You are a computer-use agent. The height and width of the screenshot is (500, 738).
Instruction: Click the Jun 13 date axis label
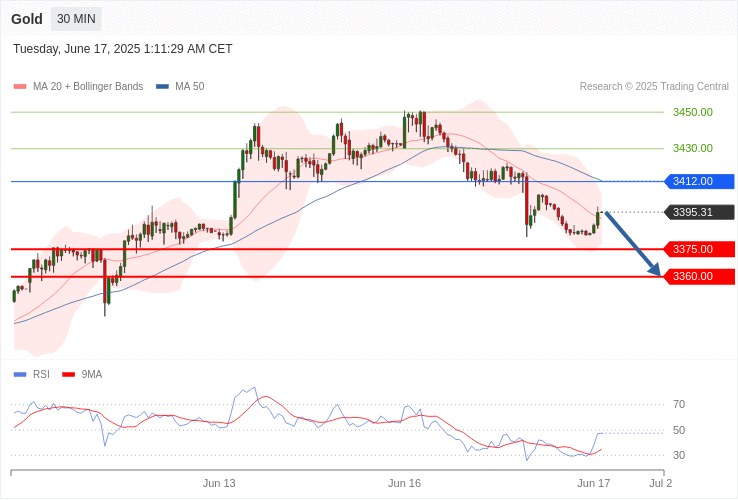[x=219, y=484]
